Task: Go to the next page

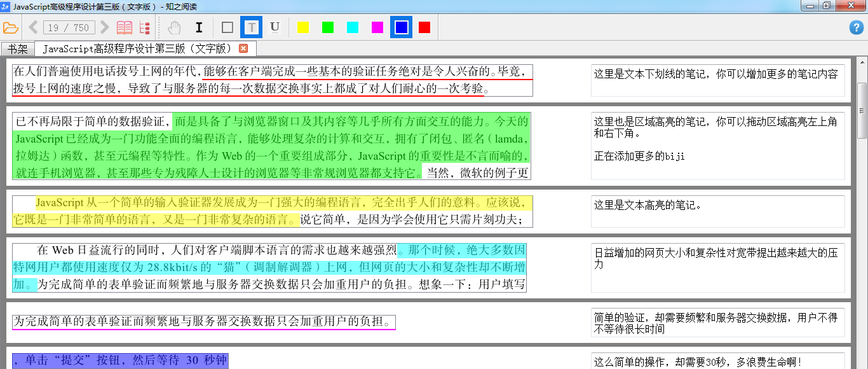Action: click(105, 27)
